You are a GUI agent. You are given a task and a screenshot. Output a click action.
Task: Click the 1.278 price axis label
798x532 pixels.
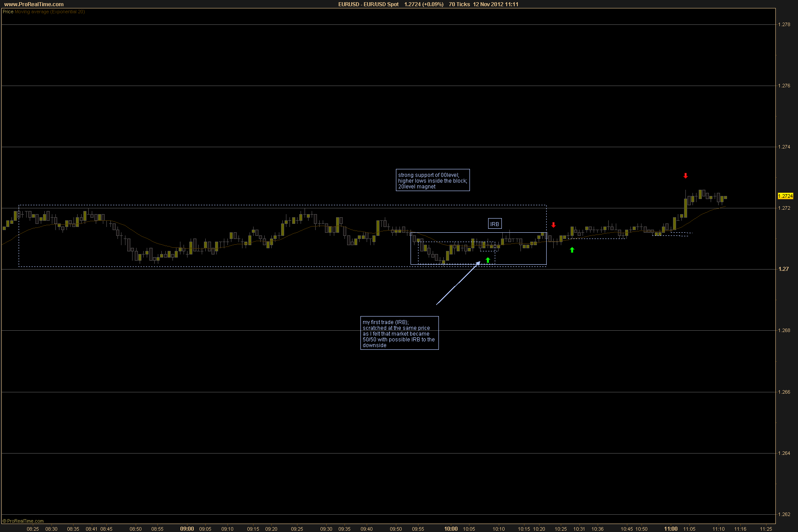[784, 24]
